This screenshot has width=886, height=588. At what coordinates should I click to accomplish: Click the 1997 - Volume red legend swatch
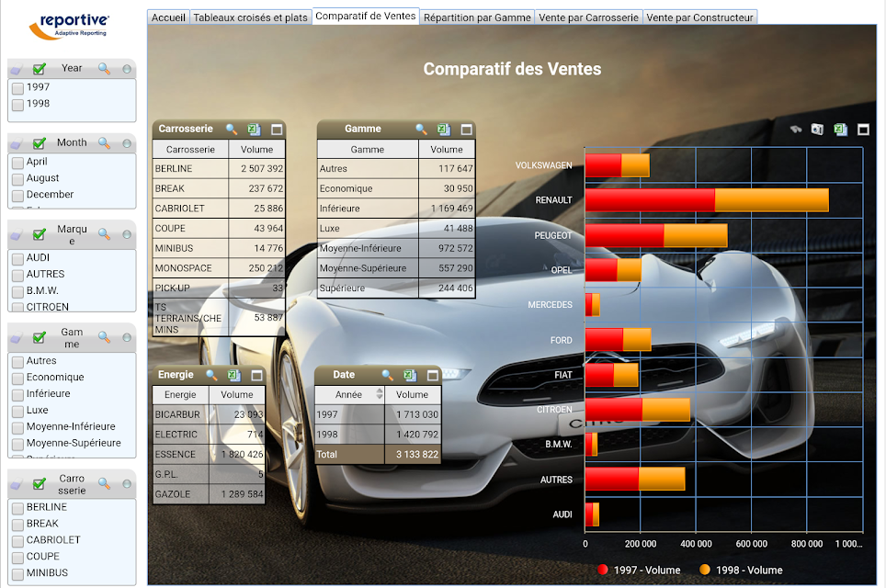pos(602,570)
